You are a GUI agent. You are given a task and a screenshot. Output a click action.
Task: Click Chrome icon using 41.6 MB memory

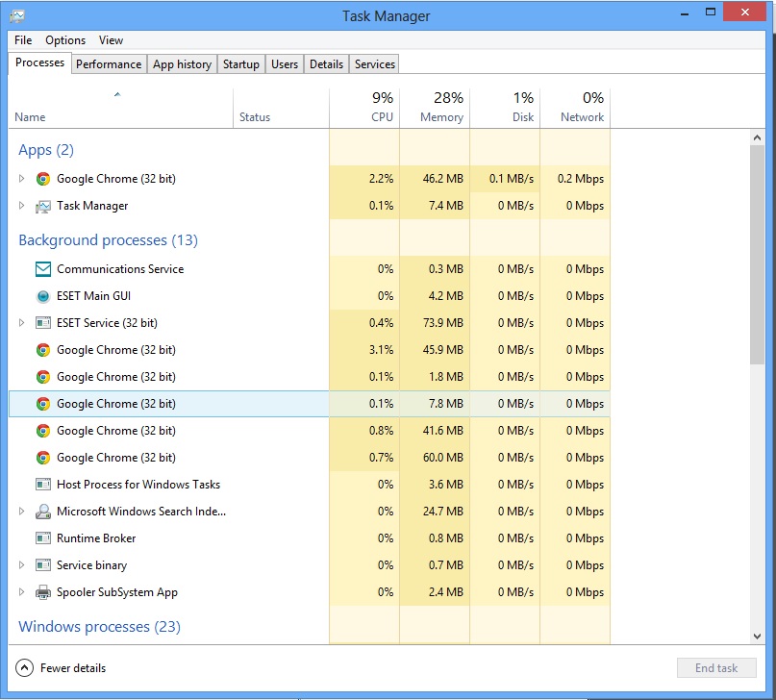[43, 431]
